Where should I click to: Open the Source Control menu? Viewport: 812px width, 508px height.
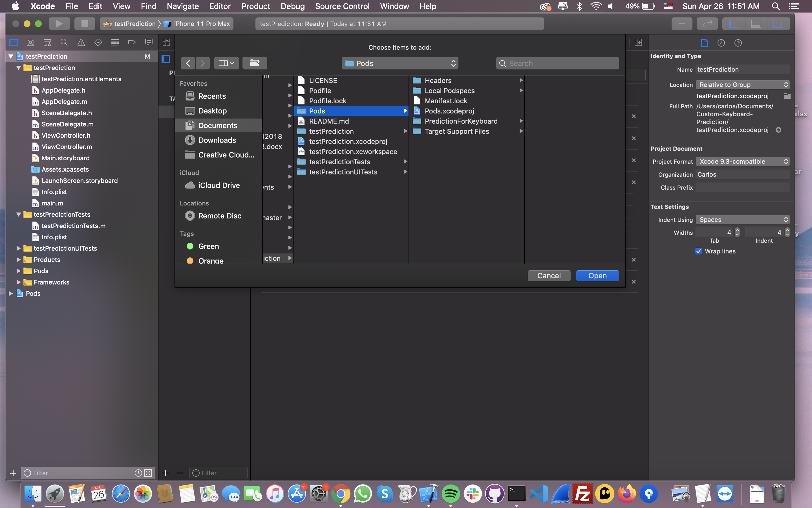pos(342,6)
